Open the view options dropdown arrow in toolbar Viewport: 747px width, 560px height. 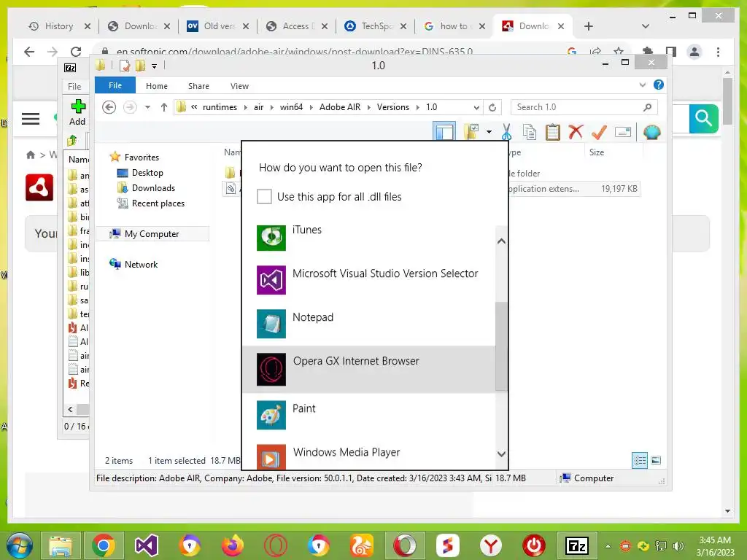click(489, 132)
